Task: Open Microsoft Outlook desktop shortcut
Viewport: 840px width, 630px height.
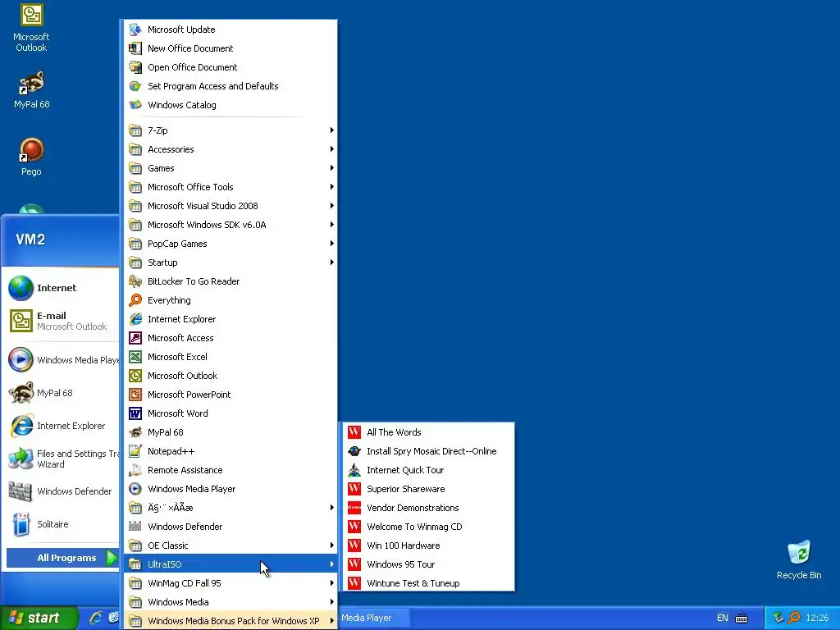Action: (31, 29)
